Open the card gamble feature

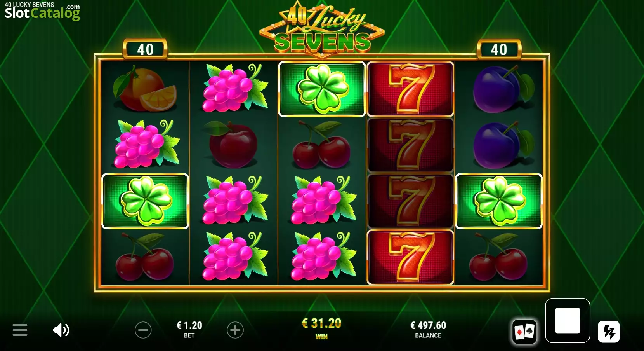coord(525,332)
